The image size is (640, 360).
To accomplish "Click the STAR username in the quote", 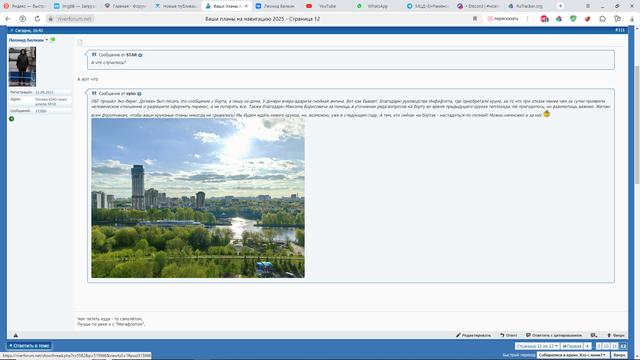I will pos(131,55).
